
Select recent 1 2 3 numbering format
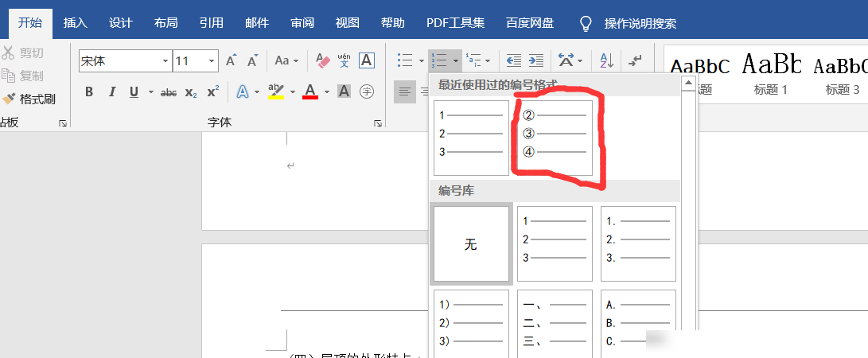pos(471,138)
